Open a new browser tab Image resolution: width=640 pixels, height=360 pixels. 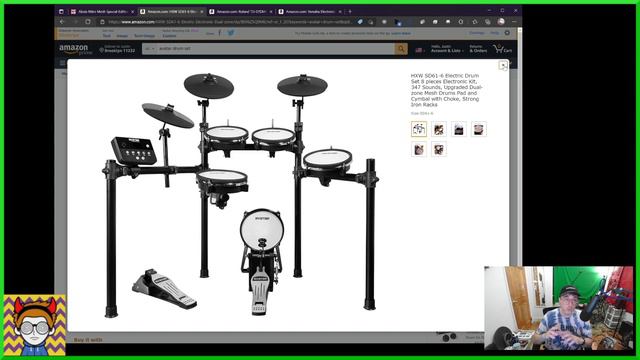[350, 12]
